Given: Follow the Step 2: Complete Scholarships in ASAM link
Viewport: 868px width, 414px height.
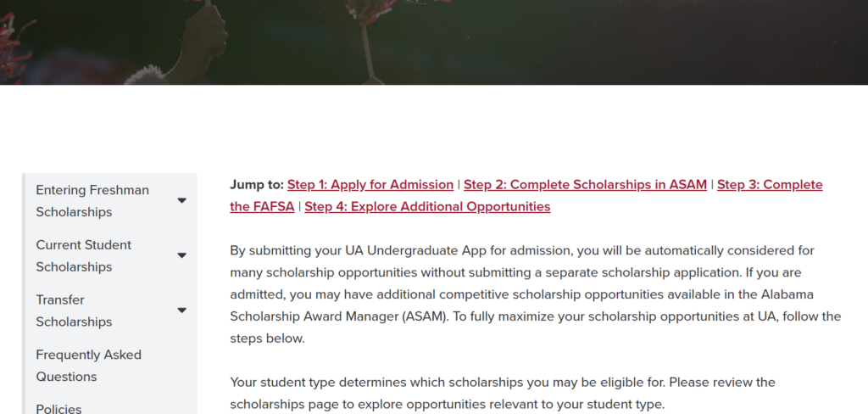Looking at the screenshot, I should point(585,185).
